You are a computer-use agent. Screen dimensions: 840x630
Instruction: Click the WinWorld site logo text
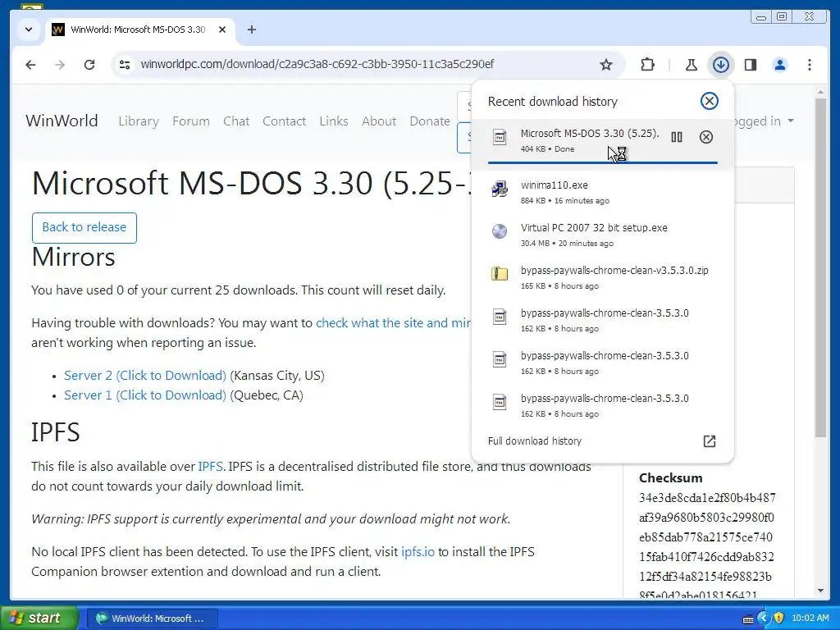pos(62,121)
